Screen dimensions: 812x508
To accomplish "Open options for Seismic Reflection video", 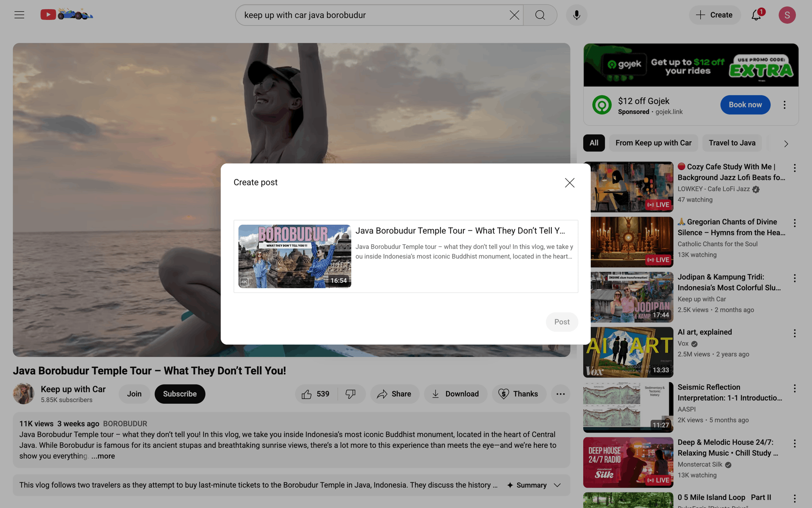I will pyautogui.click(x=795, y=388).
